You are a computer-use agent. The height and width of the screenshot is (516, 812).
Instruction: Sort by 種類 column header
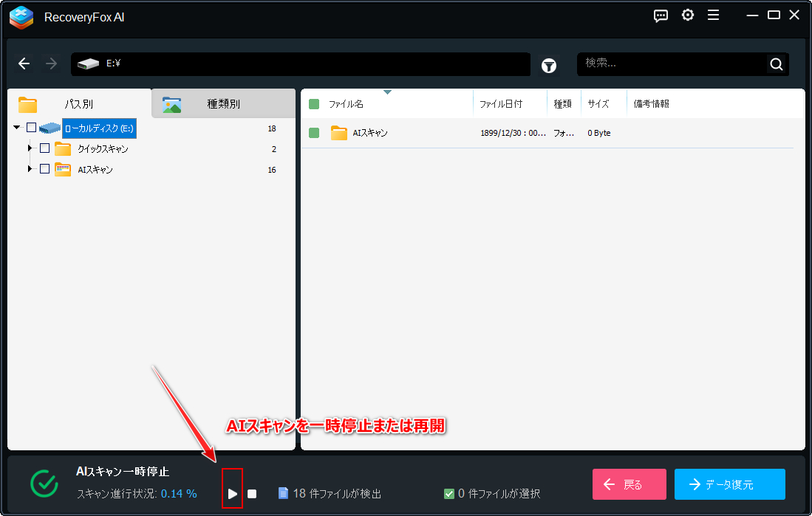click(x=562, y=104)
